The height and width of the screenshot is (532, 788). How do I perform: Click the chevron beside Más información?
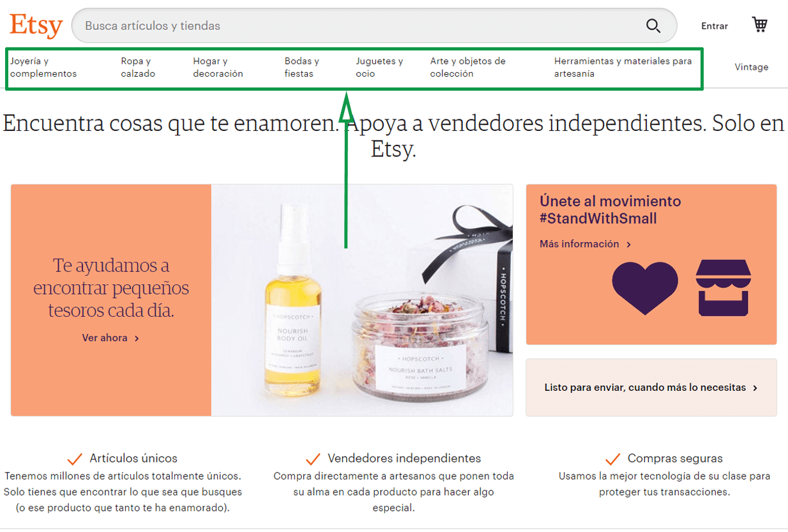click(x=628, y=245)
